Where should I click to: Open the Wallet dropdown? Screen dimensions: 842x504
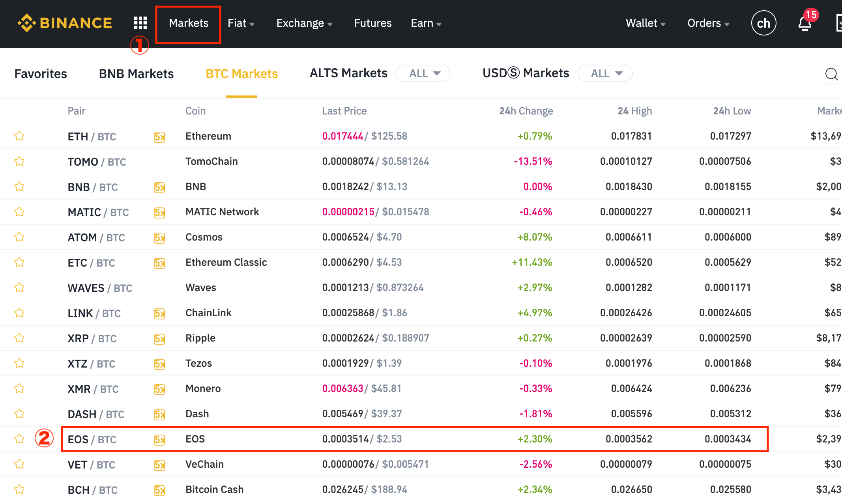click(646, 23)
